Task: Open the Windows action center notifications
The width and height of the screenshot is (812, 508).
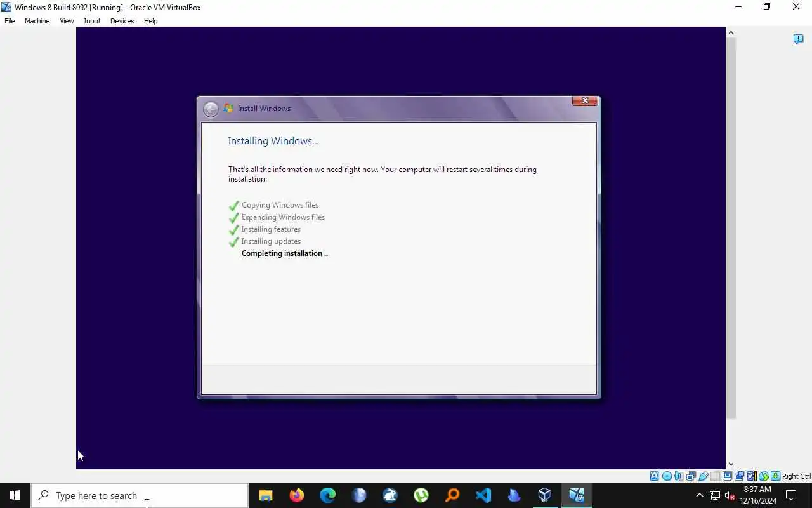Action: tap(792, 495)
